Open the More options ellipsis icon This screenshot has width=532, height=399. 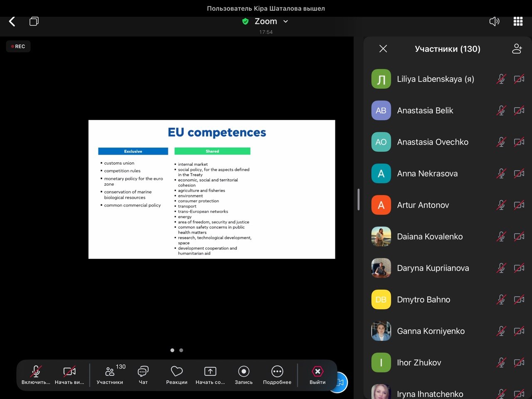(x=277, y=372)
